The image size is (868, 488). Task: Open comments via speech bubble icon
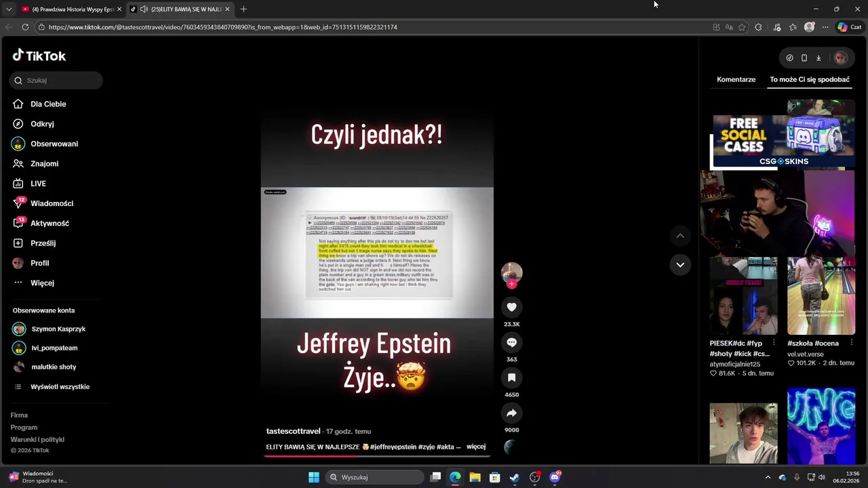[511, 342]
